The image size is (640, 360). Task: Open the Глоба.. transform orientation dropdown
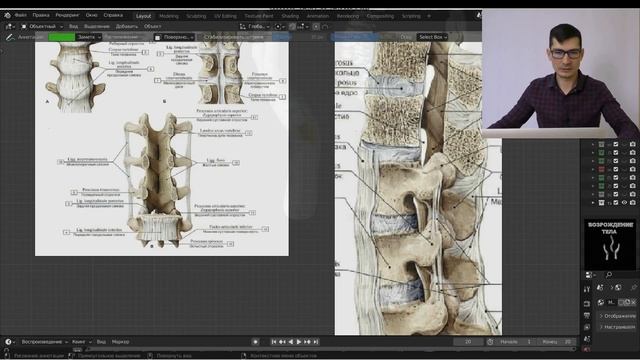255,26
